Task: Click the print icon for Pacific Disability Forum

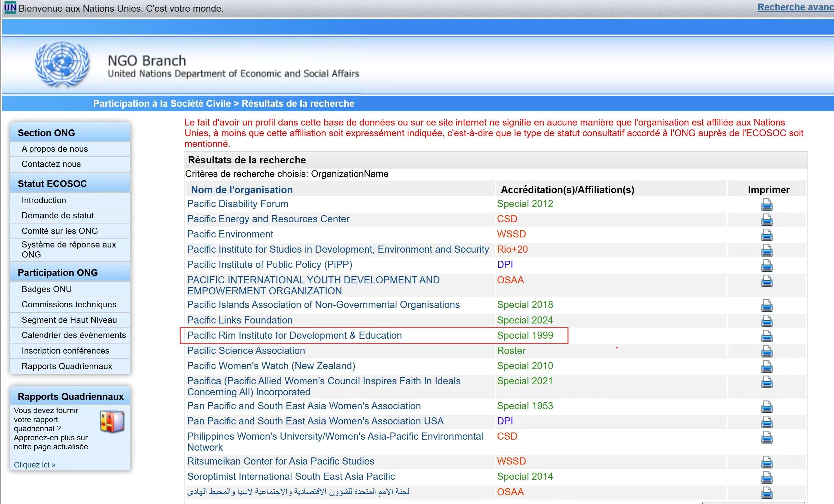Action: tap(767, 205)
